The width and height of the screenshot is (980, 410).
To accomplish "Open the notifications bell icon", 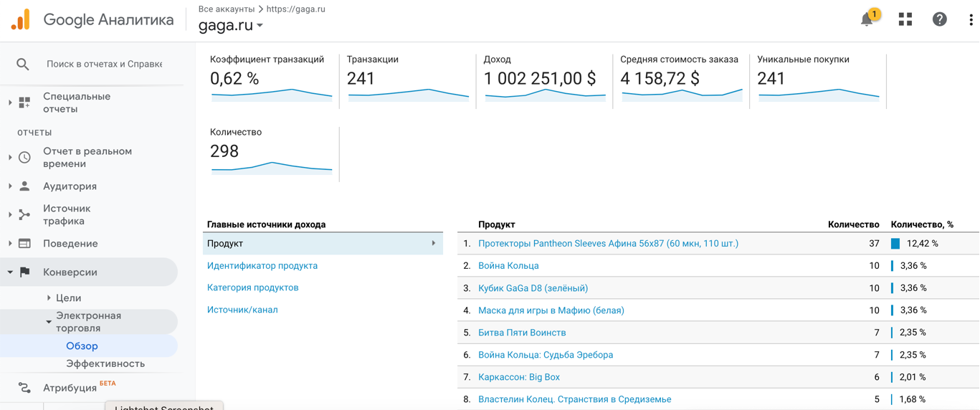I will (867, 19).
